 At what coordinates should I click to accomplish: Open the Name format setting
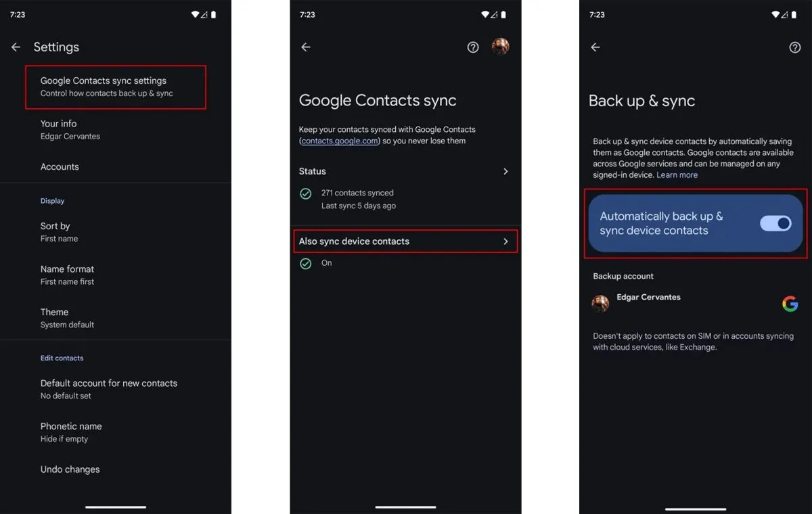pyautogui.click(x=67, y=275)
